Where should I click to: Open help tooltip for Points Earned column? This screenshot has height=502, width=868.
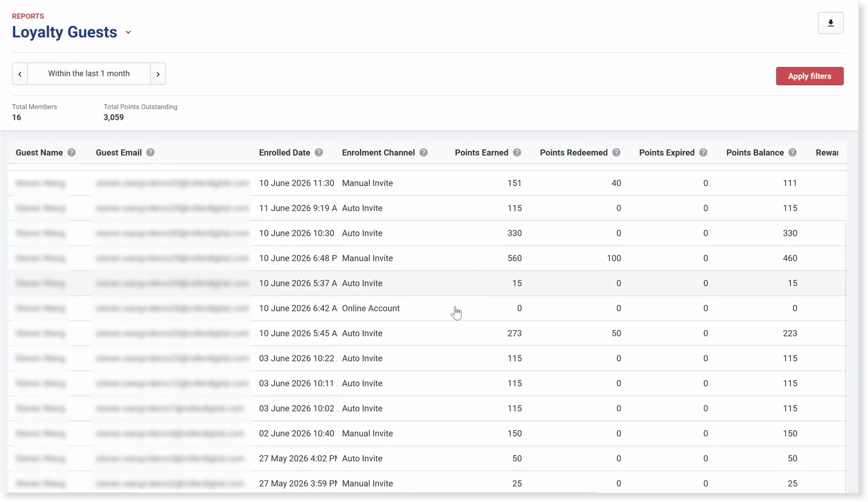[517, 153]
